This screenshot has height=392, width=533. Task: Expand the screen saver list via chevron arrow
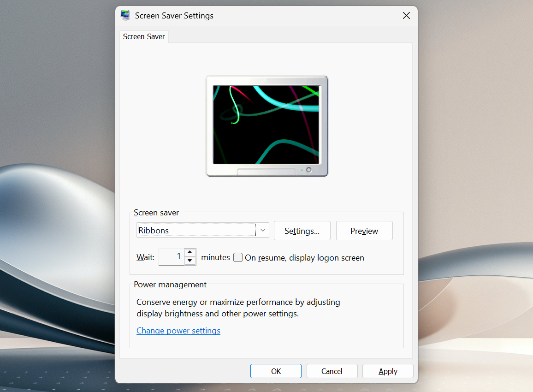263,230
